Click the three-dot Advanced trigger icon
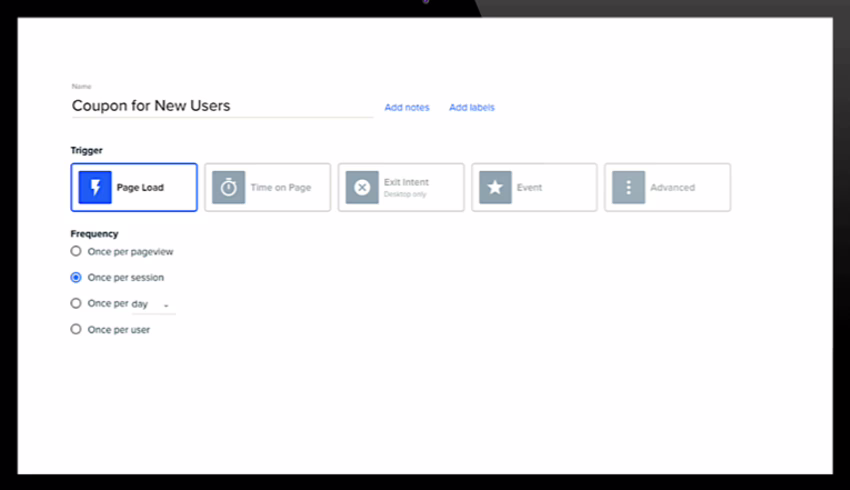 pos(628,187)
